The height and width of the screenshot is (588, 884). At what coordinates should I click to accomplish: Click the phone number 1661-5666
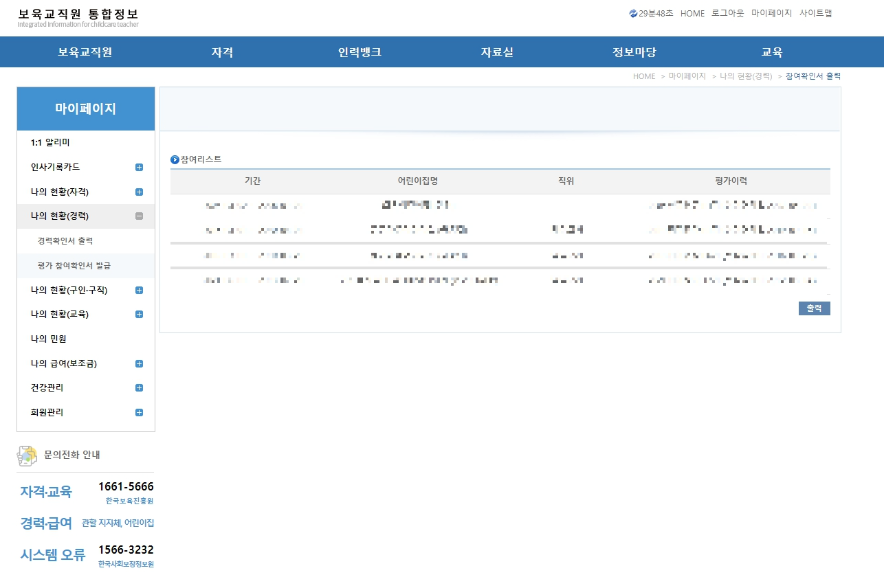tap(126, 487)
